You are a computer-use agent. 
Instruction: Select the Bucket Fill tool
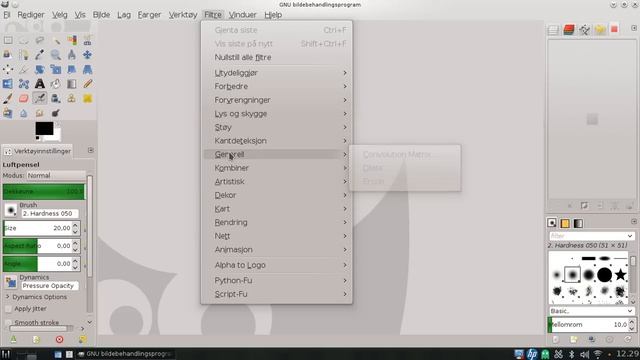tap(56, 84)
